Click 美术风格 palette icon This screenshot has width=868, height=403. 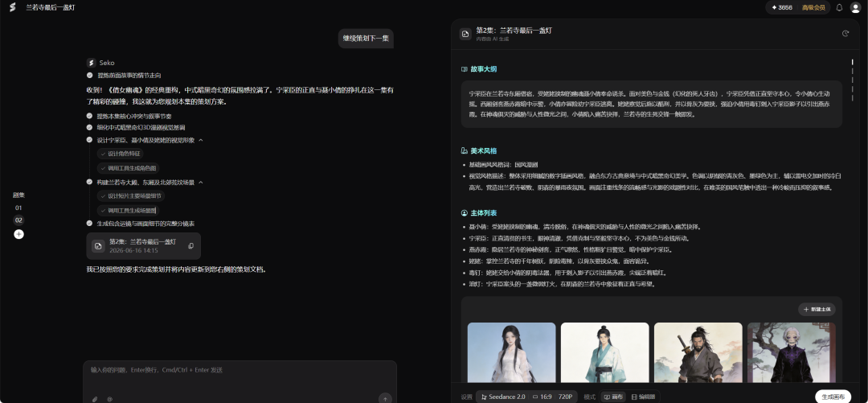click(465, 150)
